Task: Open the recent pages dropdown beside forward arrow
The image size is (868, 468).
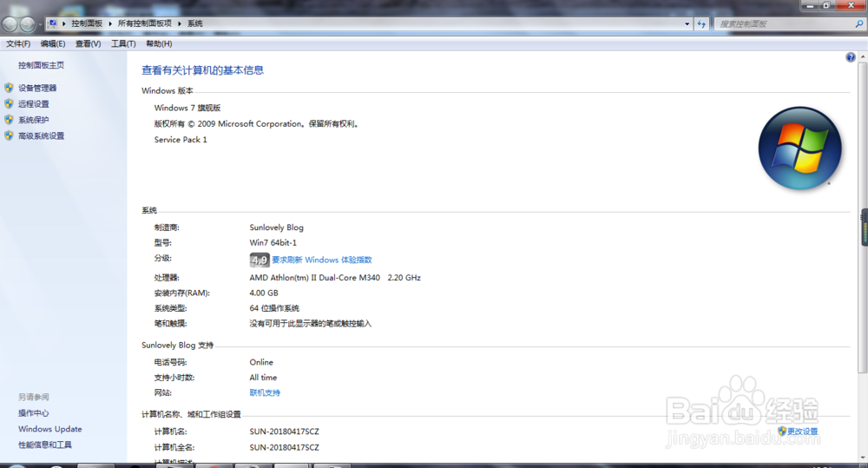Action: (40, 25)
